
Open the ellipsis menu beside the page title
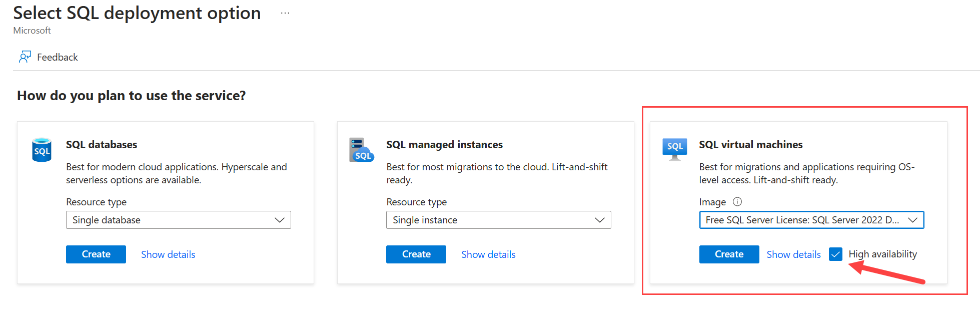[x=285, y=14]
